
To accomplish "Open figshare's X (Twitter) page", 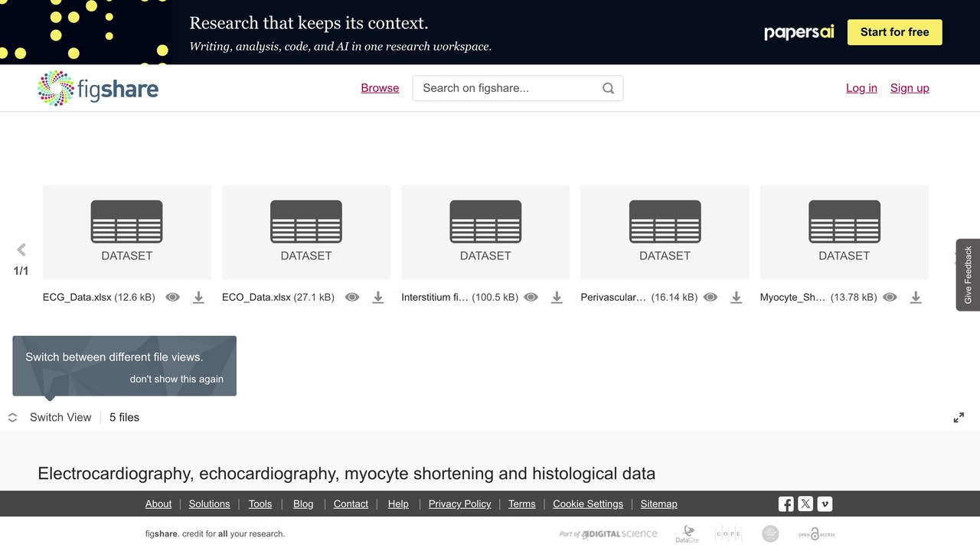I will click(x=805, y=504).
